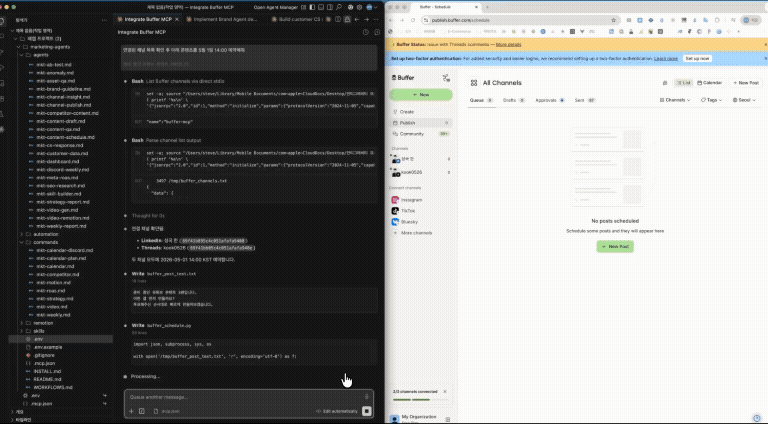
Task: Select the Drafts tab
Action: click(513, 100)
